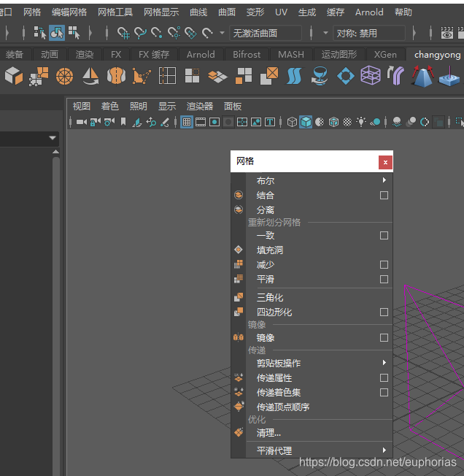
Task: Toggle use all lights bulb icon
Action: tap(361, 122)
